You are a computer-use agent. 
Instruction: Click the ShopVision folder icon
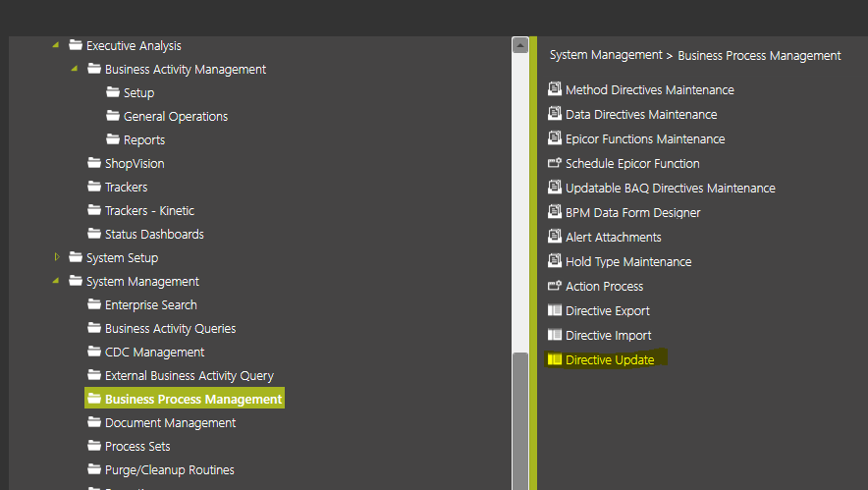coord(94,163)
